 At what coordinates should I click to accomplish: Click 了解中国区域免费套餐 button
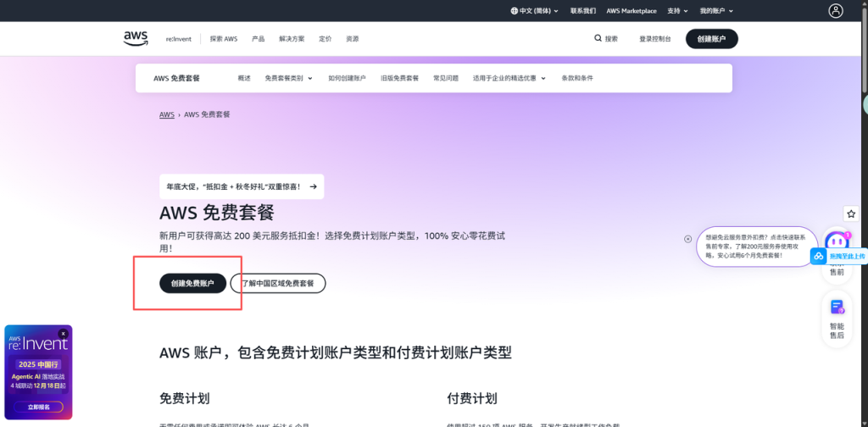pyautogui.click(x=278, y=283)
